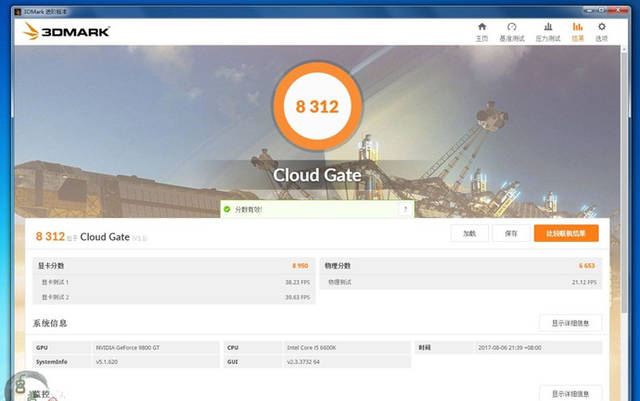Click the score-valid (分数有效) message text
The image size is (640, 401).
coord(248,209)
